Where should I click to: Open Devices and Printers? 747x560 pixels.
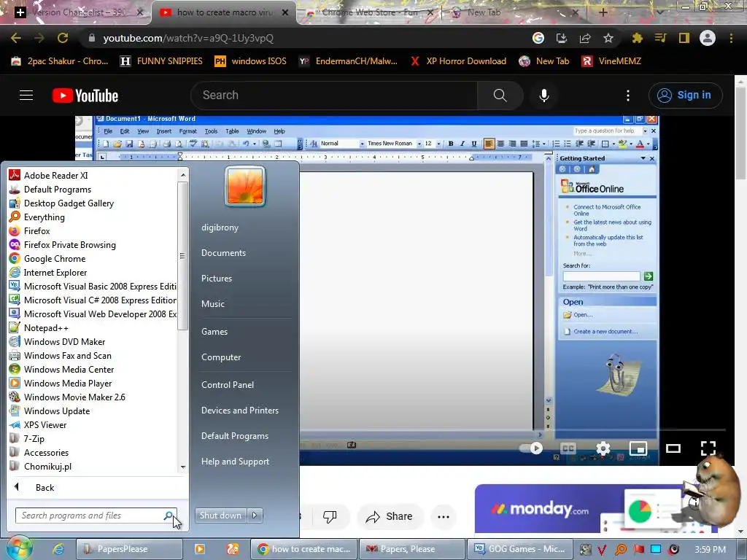239,411
